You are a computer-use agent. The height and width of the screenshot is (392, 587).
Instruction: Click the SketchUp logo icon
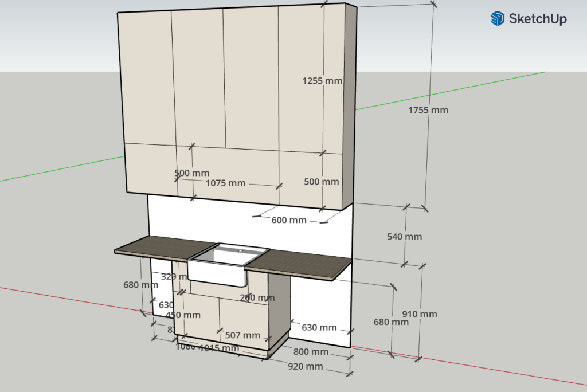tap(497, 19)
